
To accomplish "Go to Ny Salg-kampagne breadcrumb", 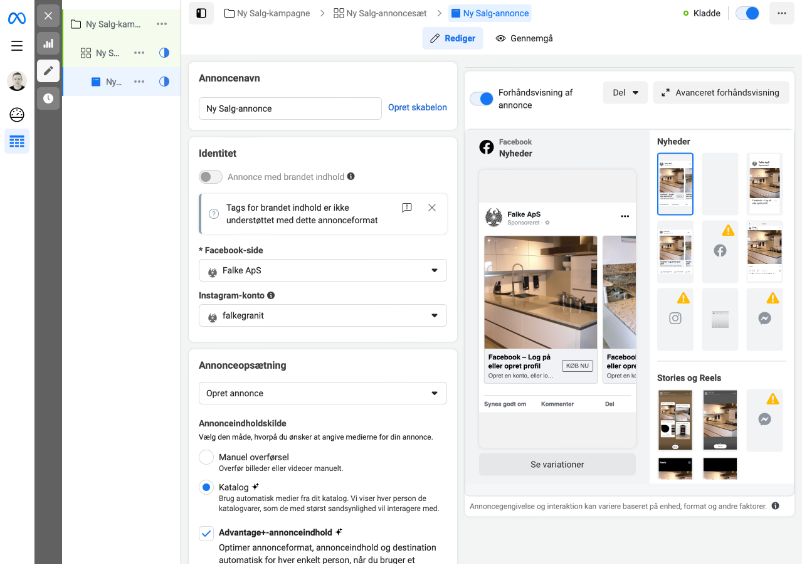I will 267,13.
